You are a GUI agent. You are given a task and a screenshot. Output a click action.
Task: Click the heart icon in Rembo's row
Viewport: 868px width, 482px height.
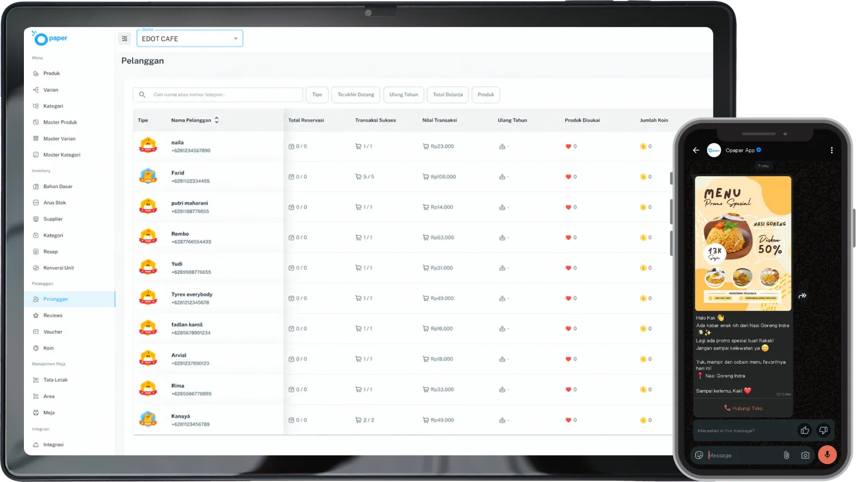[x=568, y=237]
